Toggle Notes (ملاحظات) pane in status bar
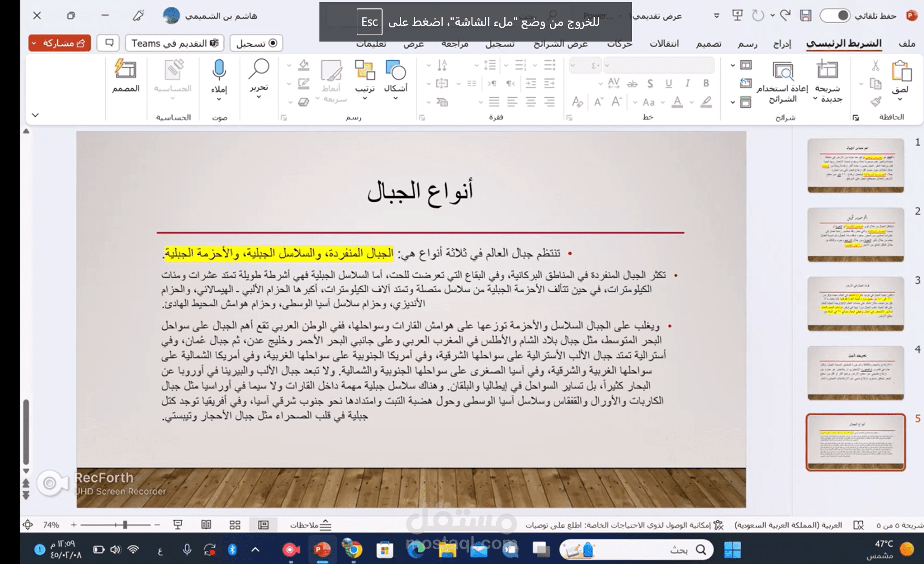 tap(310, 525)
